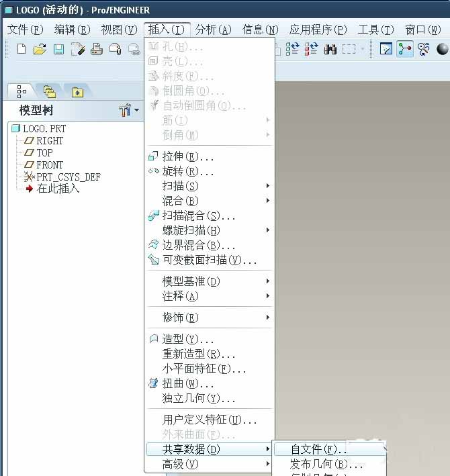Click the selection box toolbar icon
450x476 pixels.
[x=349, y=49]
